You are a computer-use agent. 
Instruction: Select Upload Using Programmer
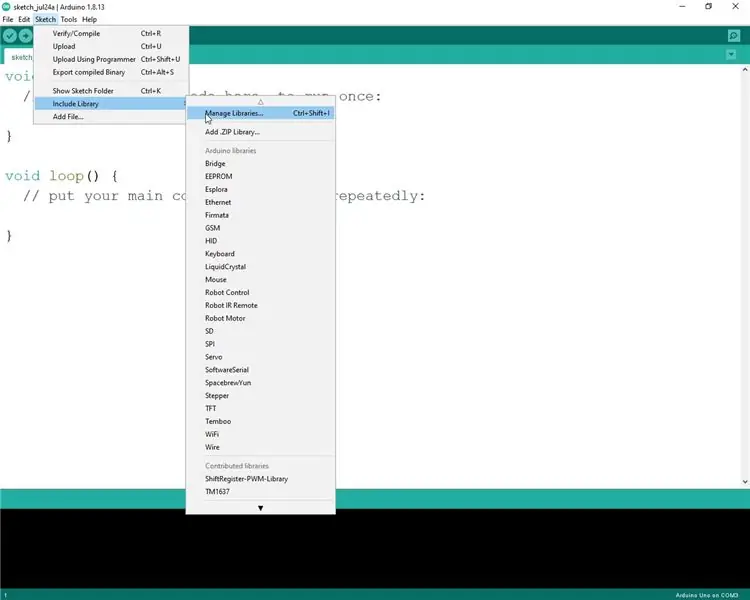pyautogui.click(x=111, y=59)
